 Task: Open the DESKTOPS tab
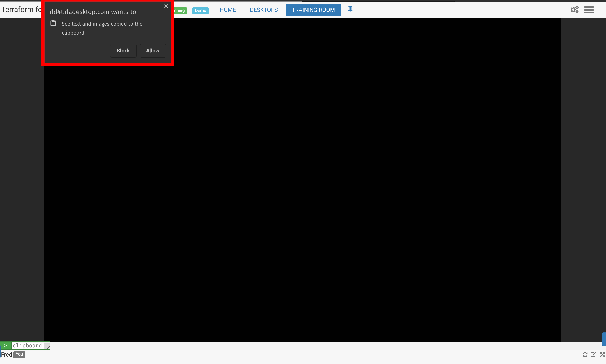264,10
